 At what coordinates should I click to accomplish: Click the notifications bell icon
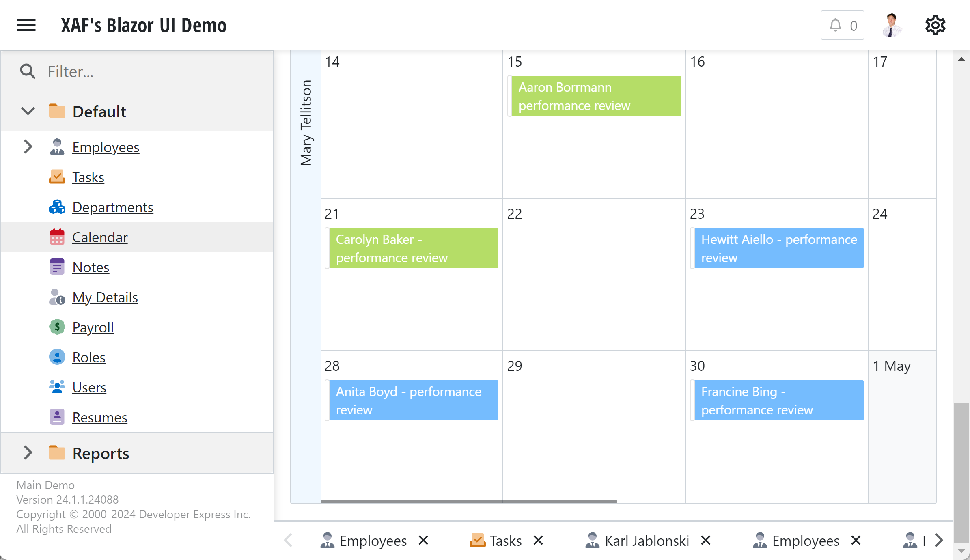click(x=835, y=25)
